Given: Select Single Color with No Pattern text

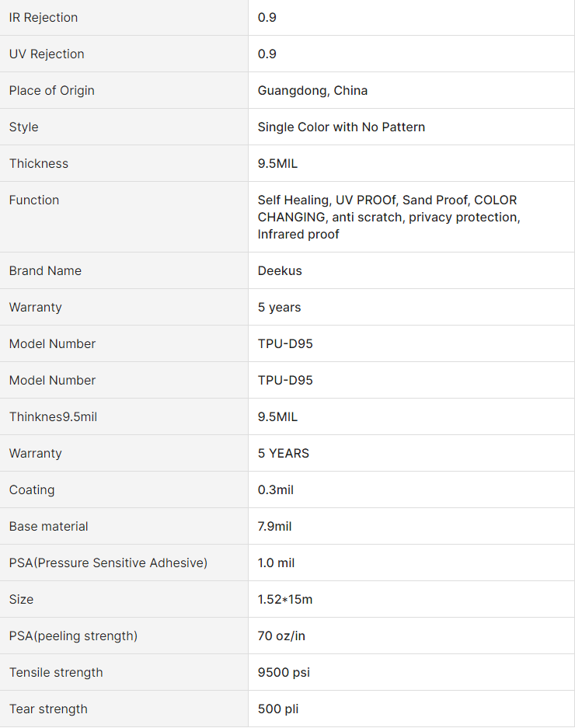Looking at the screenshot, I should pos(341,127).
